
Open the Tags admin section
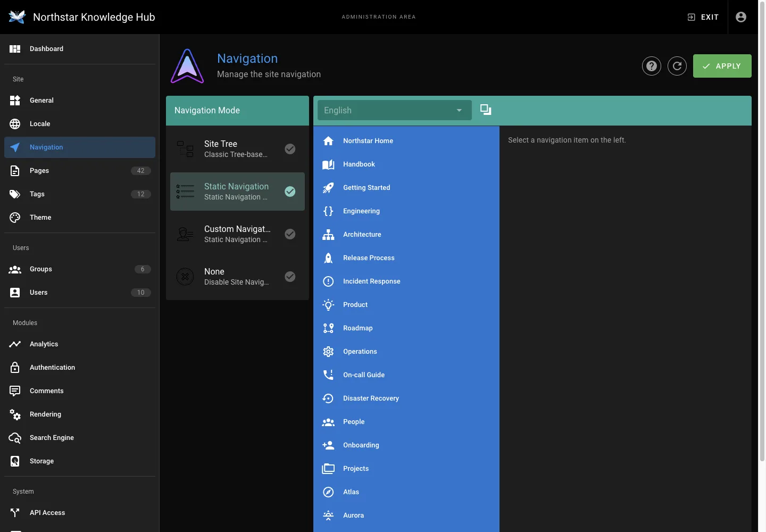tap(80, 194)
